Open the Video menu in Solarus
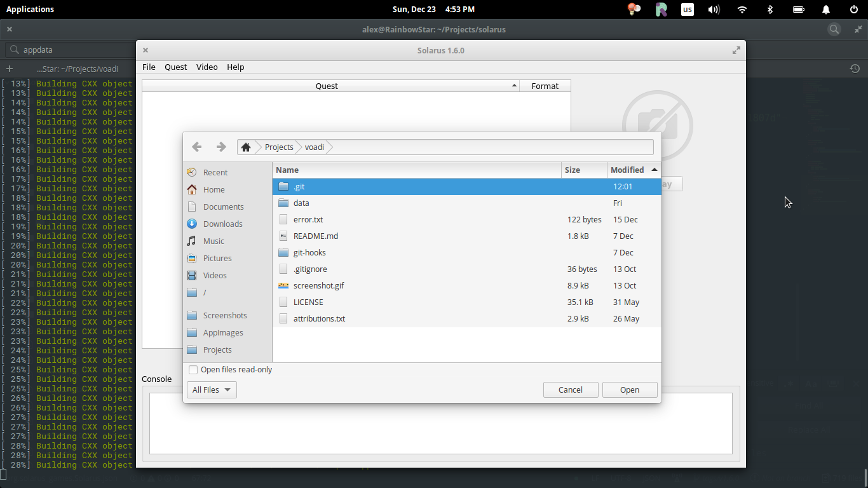The width and height of the screenshot is (868, 488). pos(207,67)
